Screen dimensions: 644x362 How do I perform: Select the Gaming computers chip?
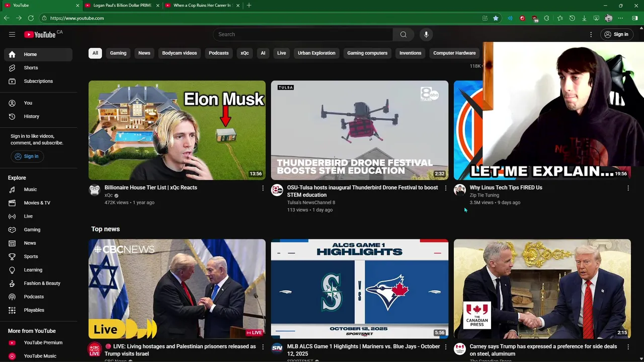point(367,53)
